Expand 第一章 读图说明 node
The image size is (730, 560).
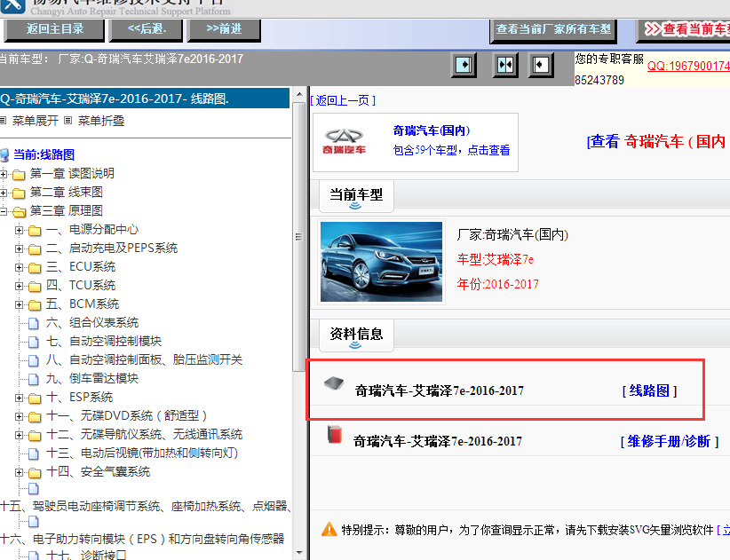tap(4, 175)
